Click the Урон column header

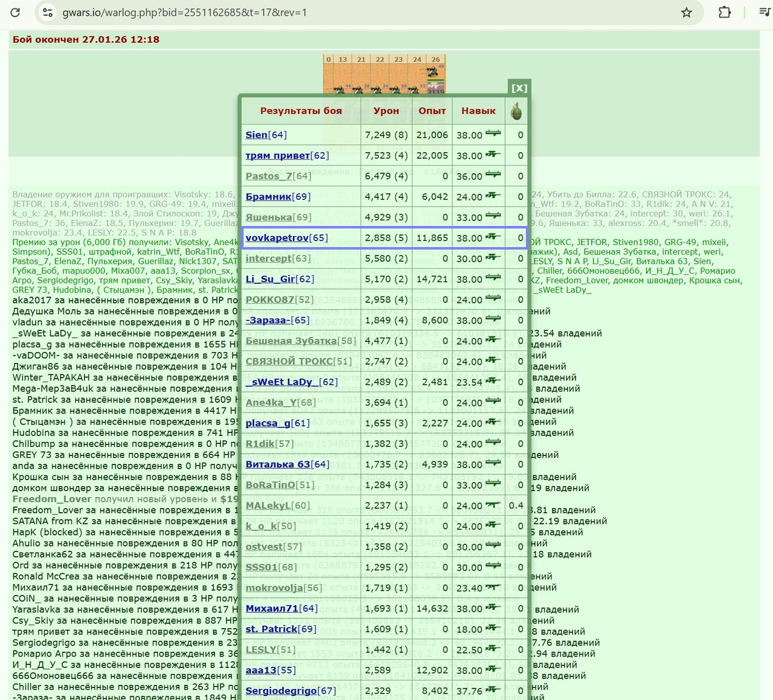(x=386, y=111)
